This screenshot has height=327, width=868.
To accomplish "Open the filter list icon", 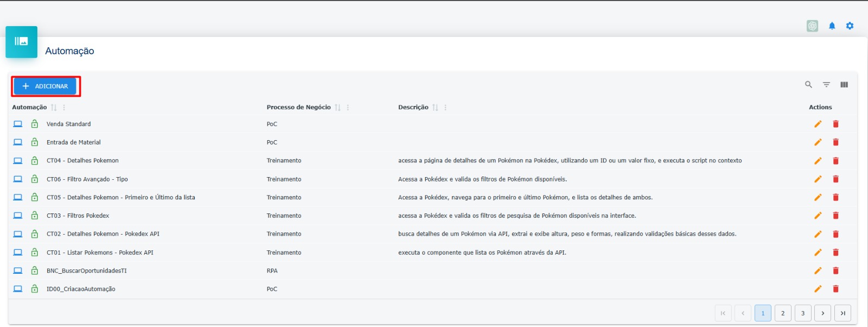I will coord(826,85).
